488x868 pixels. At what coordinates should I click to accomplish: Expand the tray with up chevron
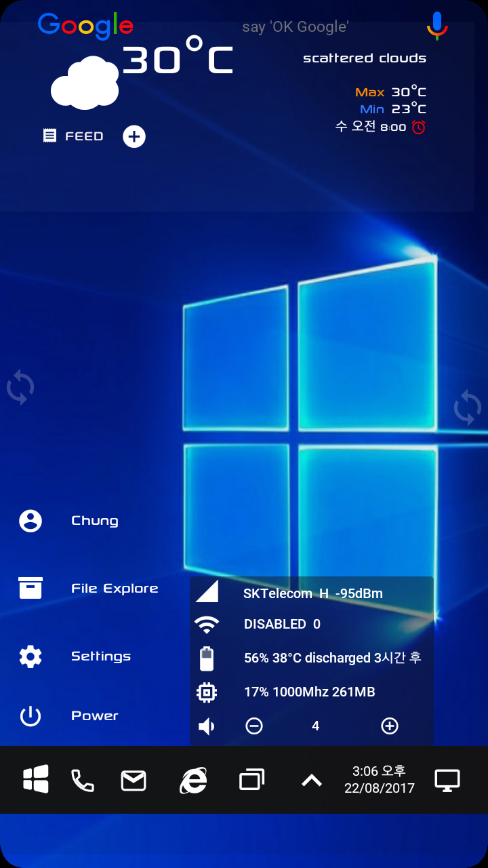[x=312, y=781]
